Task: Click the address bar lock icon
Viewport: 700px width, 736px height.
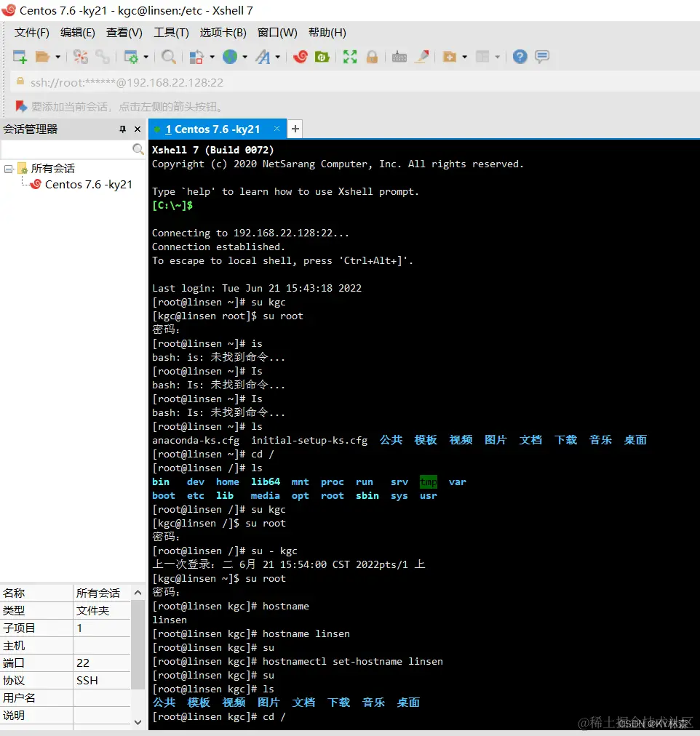Action: pyautogui.click(x=20, y=81)
